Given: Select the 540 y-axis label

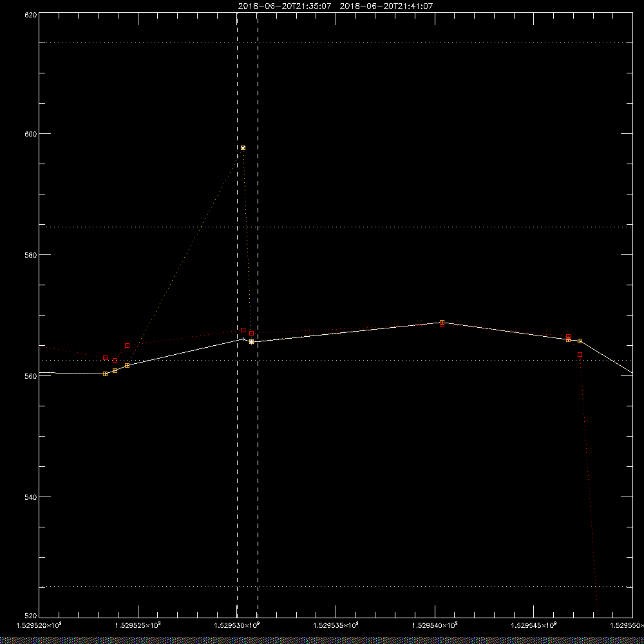Looking at the screenshot, I should [x=32, y=497].
